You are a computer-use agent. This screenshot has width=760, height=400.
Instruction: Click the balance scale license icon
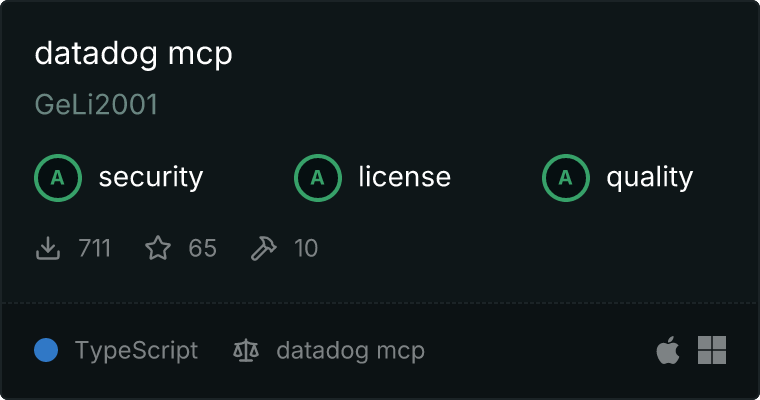(246, 350)
